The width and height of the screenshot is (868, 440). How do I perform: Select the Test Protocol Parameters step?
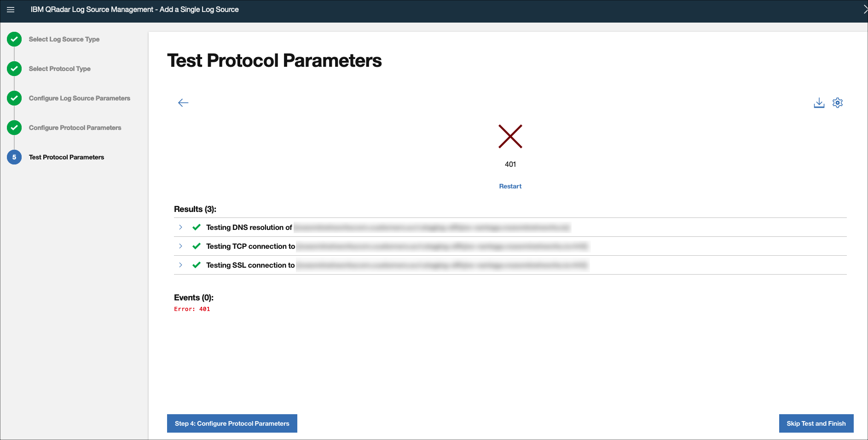pos(66,157)
